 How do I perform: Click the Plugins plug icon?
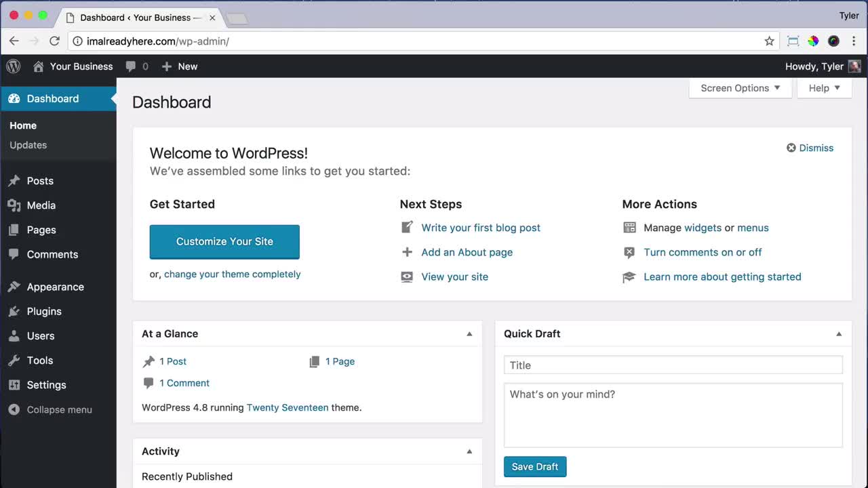14,311
